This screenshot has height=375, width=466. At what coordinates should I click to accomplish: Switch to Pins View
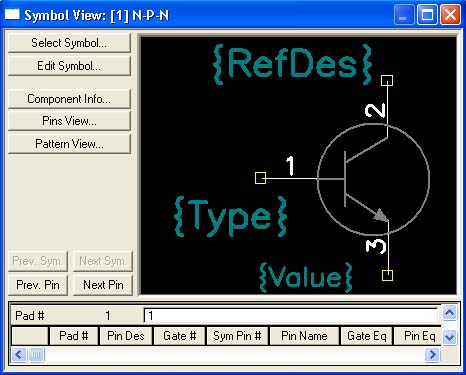tap(69, 121)
